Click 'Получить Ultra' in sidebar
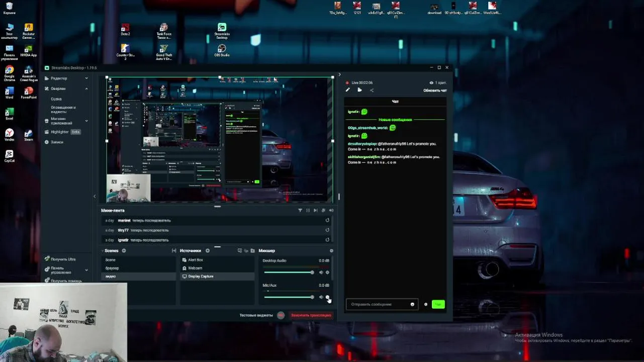644x362 pixels. coord(60,259)
